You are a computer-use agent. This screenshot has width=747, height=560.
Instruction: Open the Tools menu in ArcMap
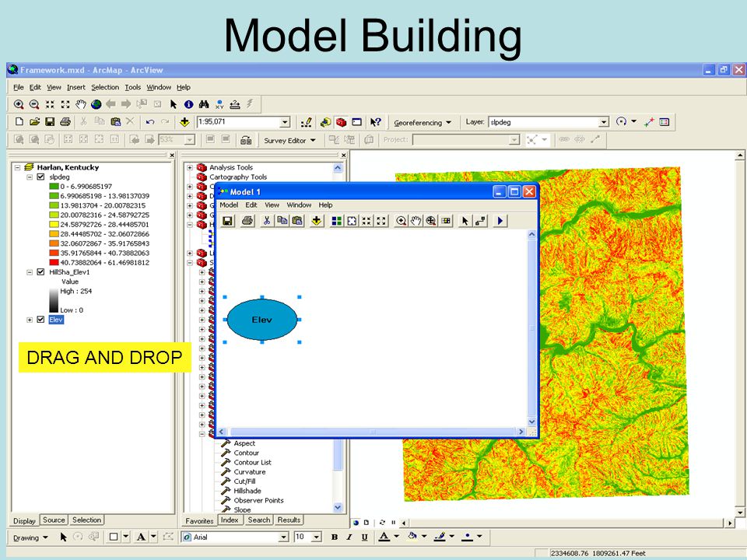(x=133, y=87)
